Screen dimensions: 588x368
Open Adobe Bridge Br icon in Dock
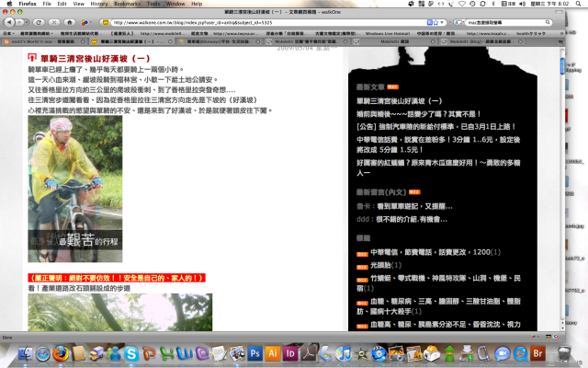537,353
